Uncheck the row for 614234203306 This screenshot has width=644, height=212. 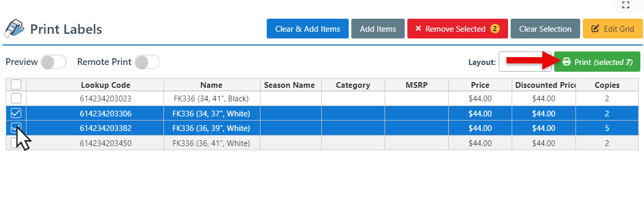(16, 113)
